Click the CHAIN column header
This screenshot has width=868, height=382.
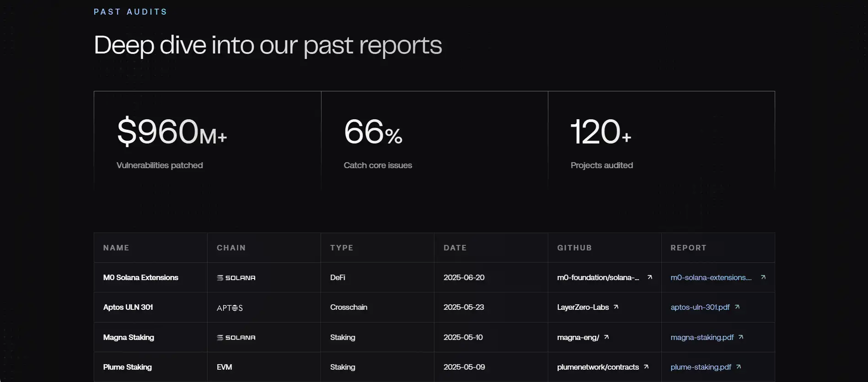(x=231, y=248)
